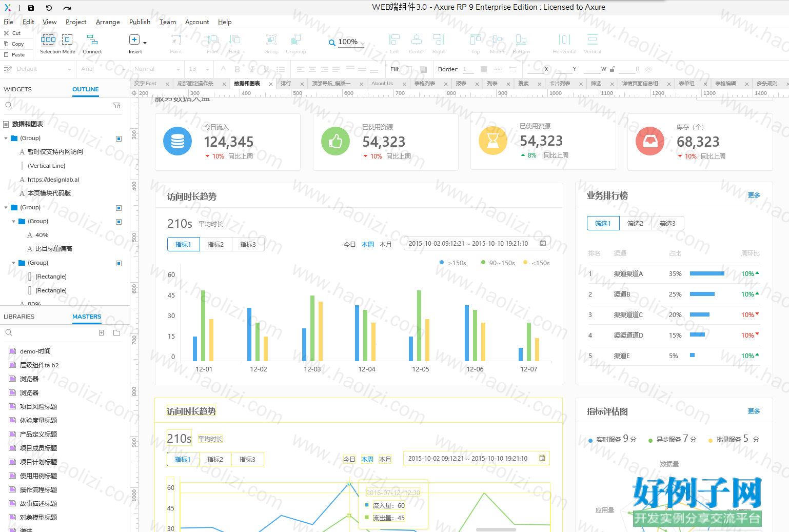The image size is (789, 532).
Task: Send selection to Back
Action: [x=234, y=44]
